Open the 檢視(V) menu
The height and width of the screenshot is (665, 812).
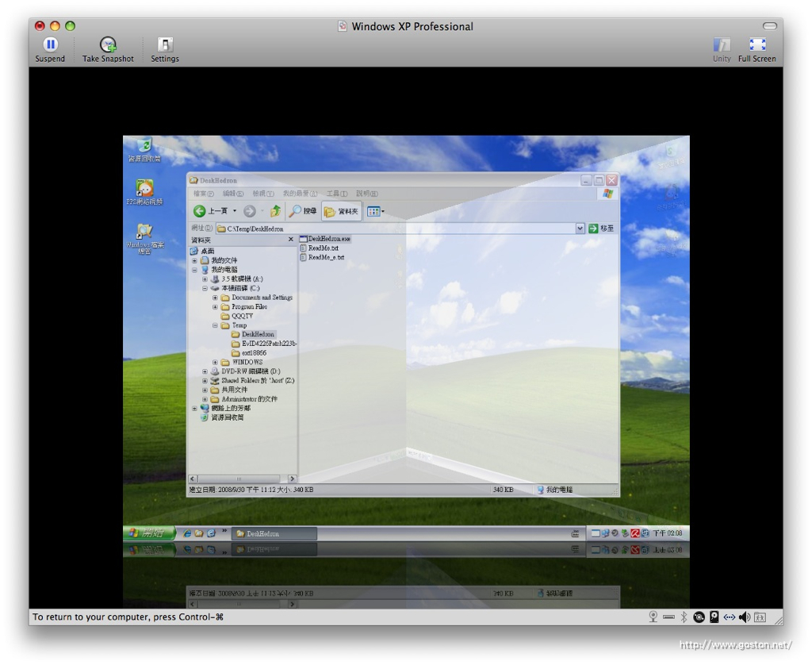pyautogui.click(x=263, y=194)
